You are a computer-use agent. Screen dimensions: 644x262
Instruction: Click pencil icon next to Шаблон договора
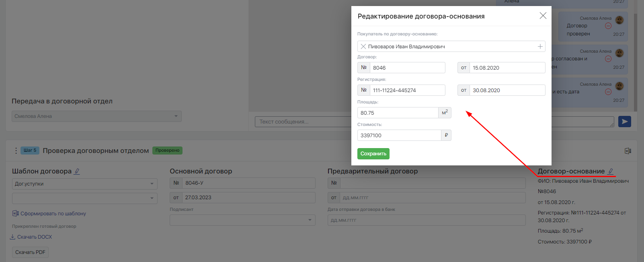77,171
